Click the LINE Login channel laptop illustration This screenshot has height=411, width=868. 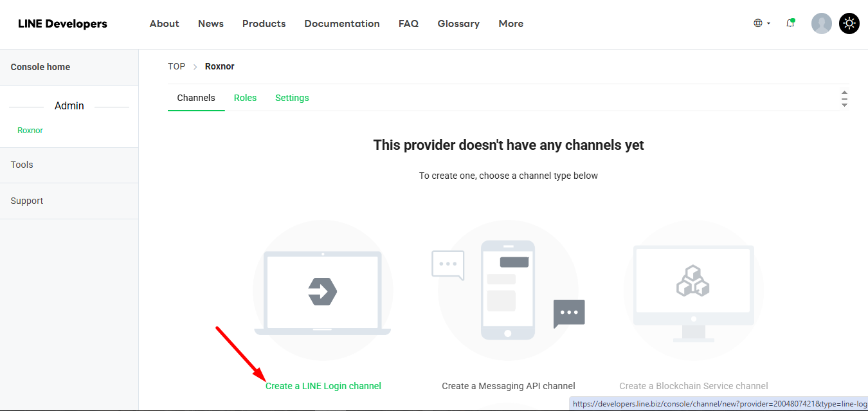pos(323,290)
